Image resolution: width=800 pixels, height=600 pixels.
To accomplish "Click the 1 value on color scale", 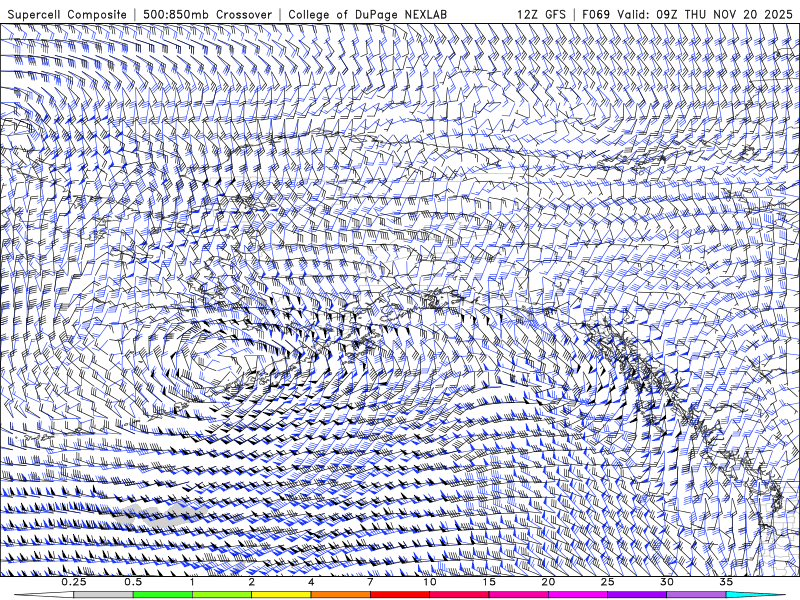I will point(192,582).
